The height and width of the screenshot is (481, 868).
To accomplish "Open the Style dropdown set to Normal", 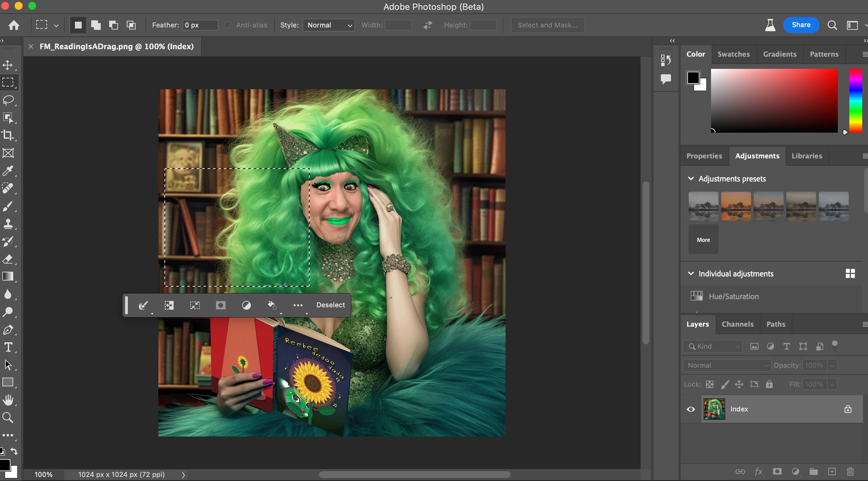I will point(329,25).
